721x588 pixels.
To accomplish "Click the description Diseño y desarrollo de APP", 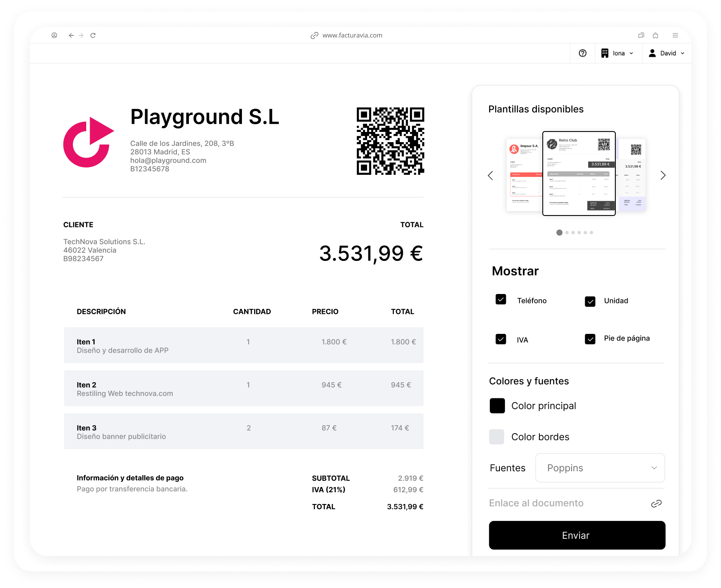I will (123, 350).
